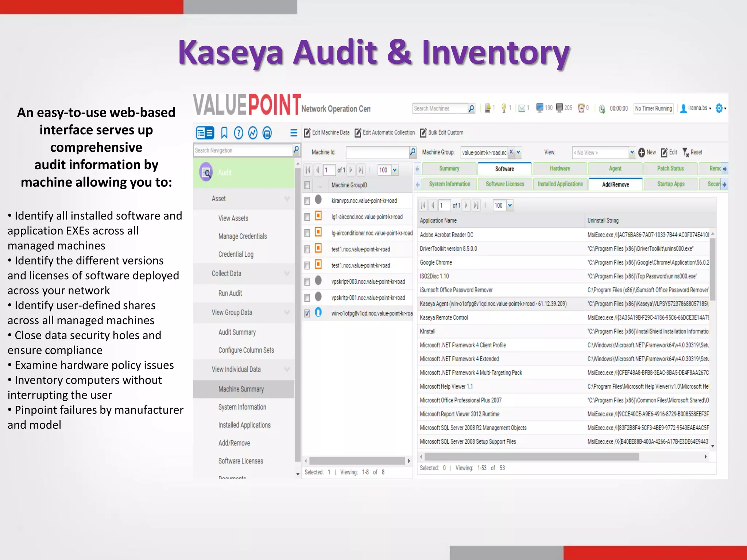
Task: Clear the Machine Group value with X
Action: (x=511, y=152)
